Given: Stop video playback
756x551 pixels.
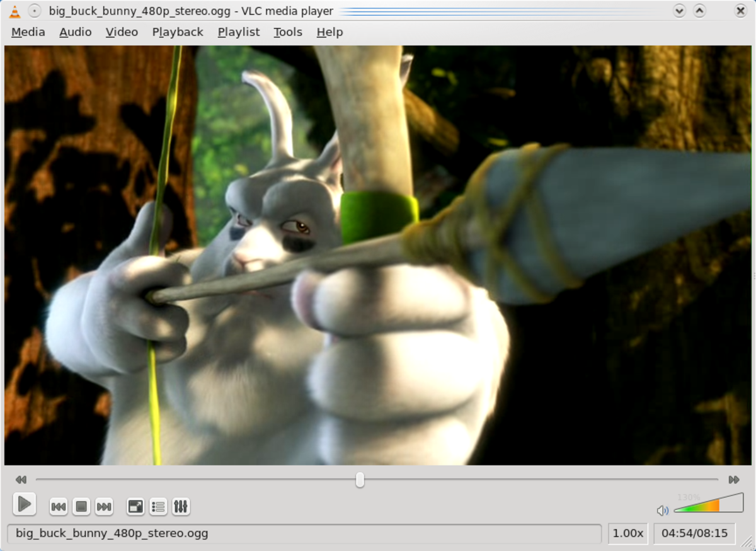Looking at the screenshot, I should (x=81, y=506).
